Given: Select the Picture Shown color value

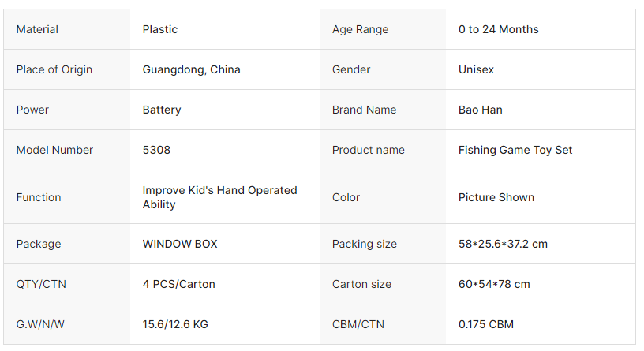Looking at the screenshot, I should coord(496,197).
